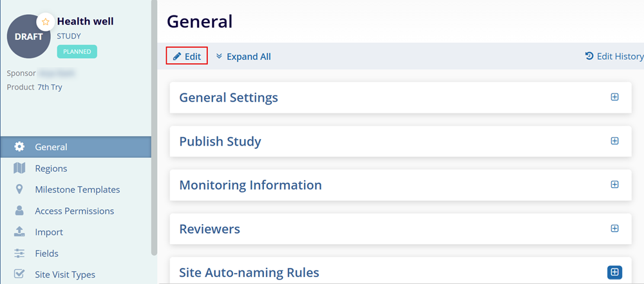This screenshot has width=644, height=284.
Task: Click the Access Permissions person icon
Action: pos(19,211)
